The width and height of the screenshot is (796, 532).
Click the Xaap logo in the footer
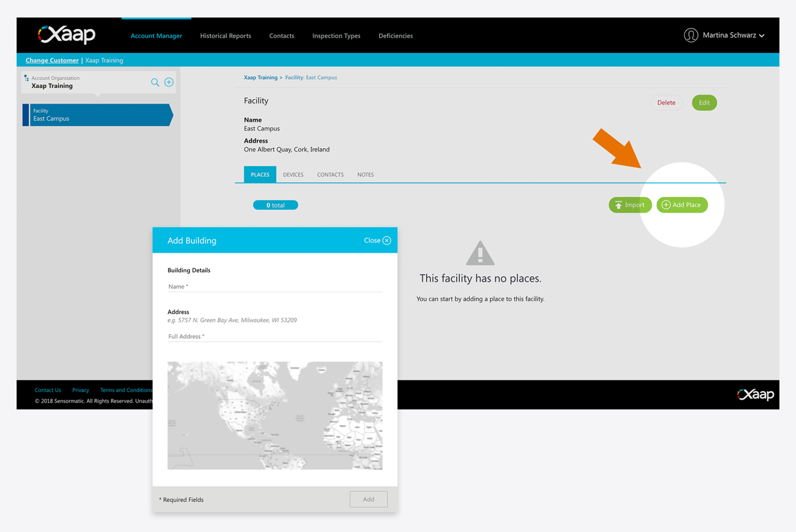756,394
